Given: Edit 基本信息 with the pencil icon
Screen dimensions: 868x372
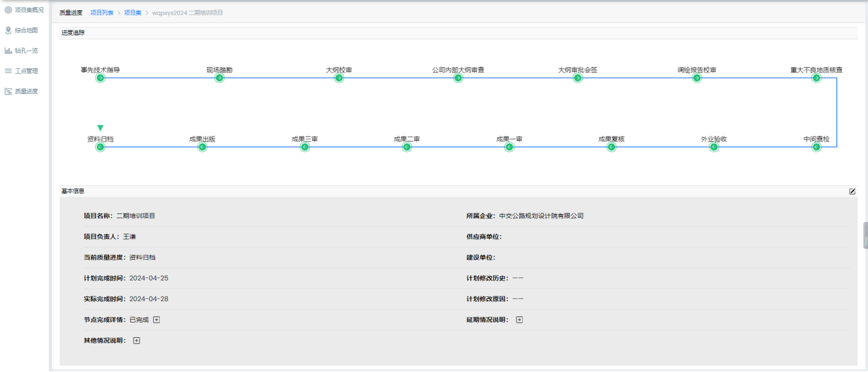Looking at the screenshot, I should click(x=852, y=191).
